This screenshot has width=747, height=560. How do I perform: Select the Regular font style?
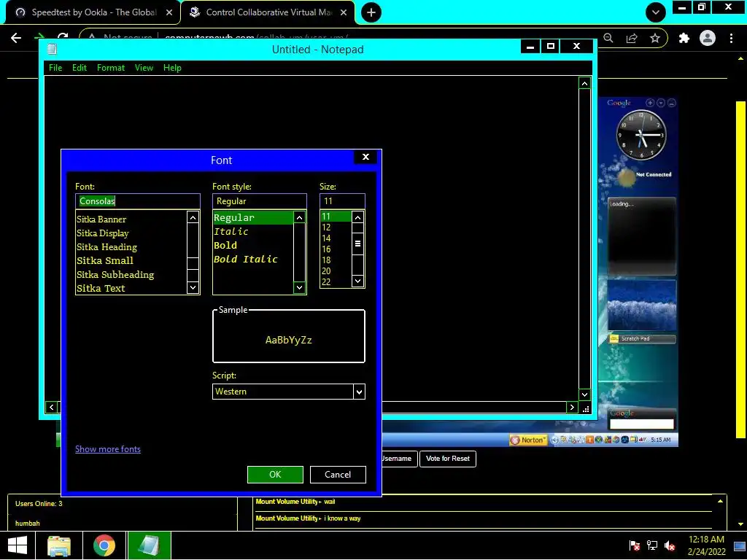(x=253, y=217)
